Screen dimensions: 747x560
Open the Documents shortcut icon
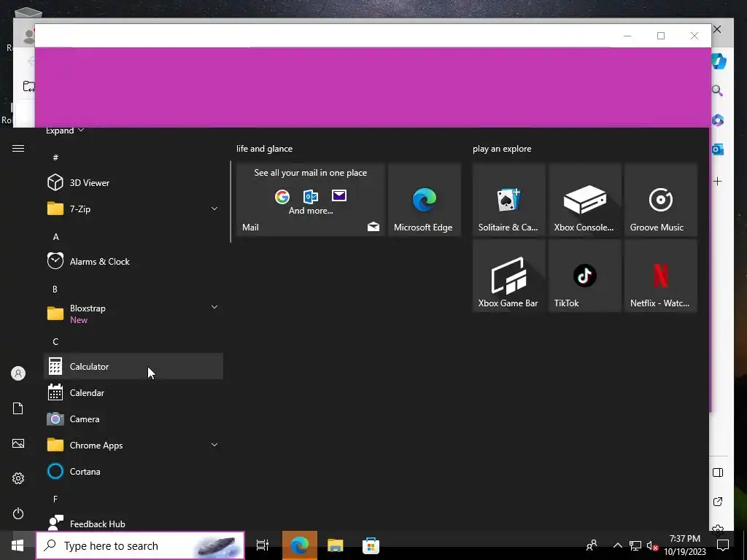point(18,408)
